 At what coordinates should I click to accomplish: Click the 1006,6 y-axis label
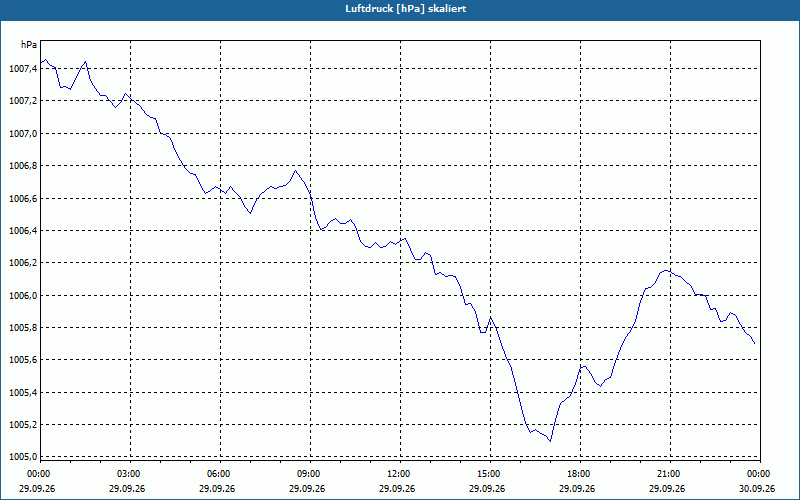point(23,198)
